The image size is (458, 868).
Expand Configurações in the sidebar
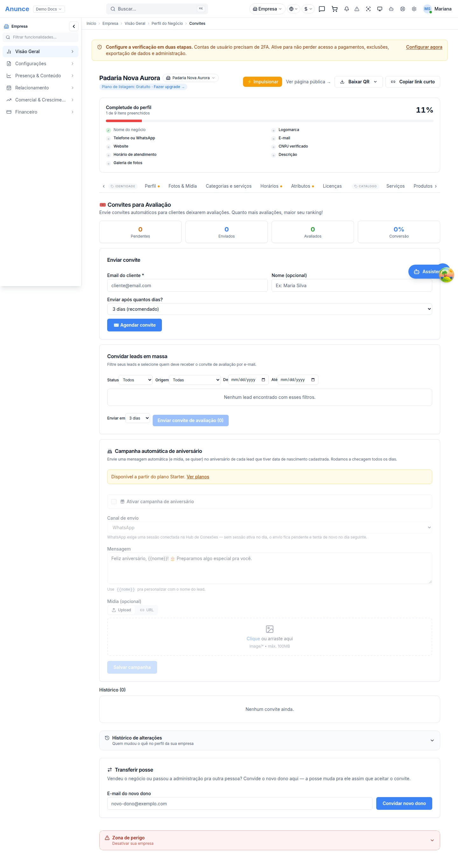[40, 64]
